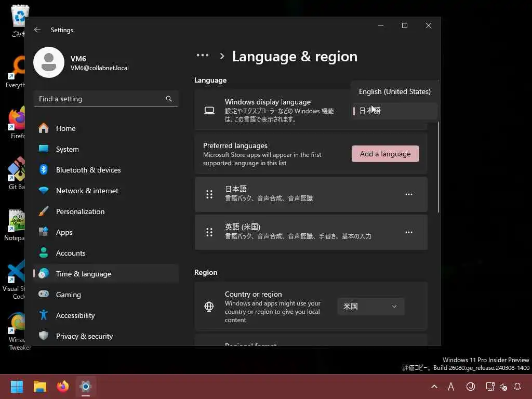This screenshot has height=399, width=532.
Task: Open Personalization settings
Action: [106, 211]
